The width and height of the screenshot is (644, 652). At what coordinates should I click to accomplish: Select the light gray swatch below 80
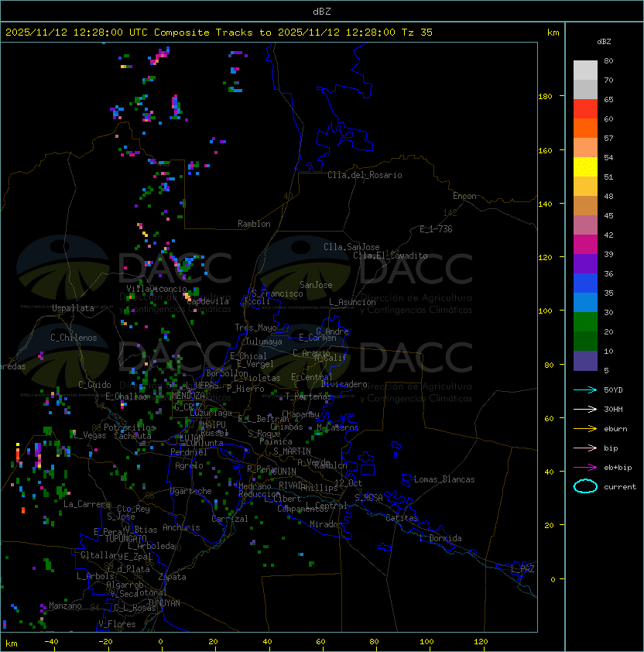point(585,70)
